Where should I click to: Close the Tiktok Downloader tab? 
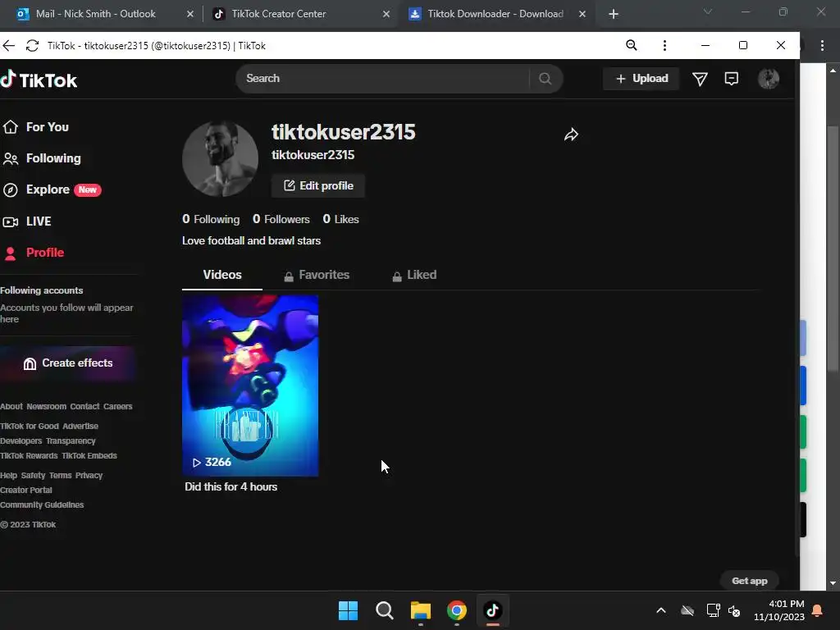tap(582, 14)
